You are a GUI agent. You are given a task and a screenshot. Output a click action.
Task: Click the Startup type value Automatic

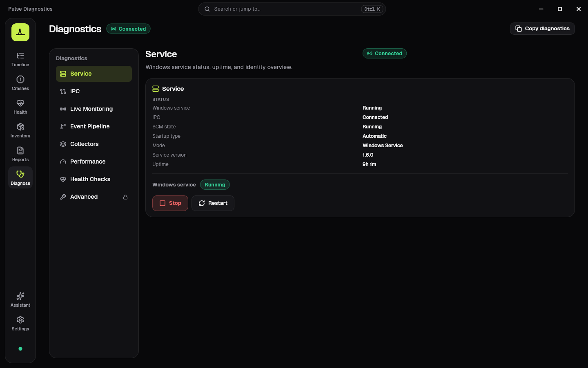tap(374, 136)
